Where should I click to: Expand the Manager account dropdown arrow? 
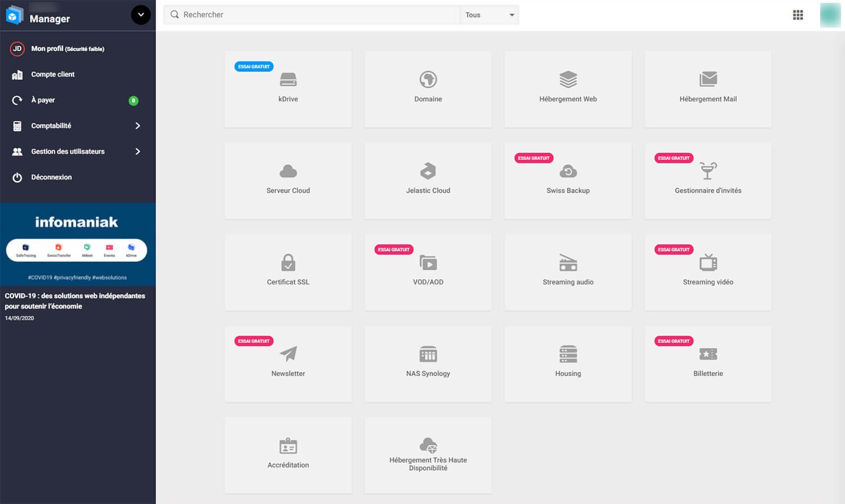click(x=141, y=15)
